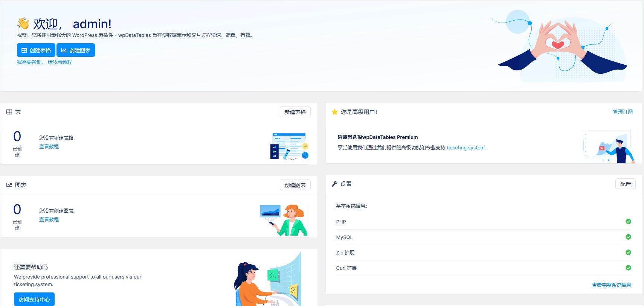Click the green checkmark for Zip 扩展
The image size is (644, 306).
click(628, 253)
